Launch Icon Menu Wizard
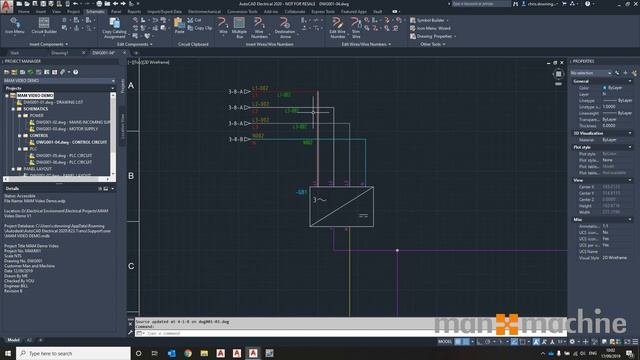Image resolution: width=640 pixels, height=360 pixels. point(430,28)
